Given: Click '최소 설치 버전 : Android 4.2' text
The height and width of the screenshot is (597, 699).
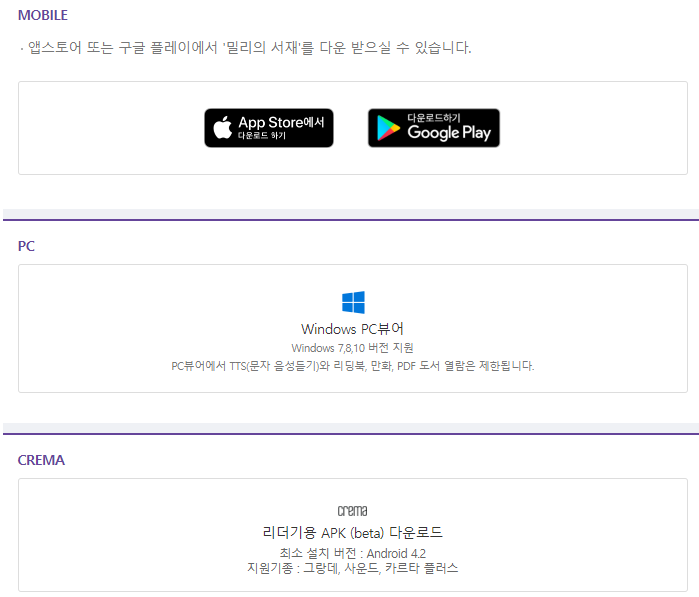Looking at the screenshot, I should [x=353, y=553].
